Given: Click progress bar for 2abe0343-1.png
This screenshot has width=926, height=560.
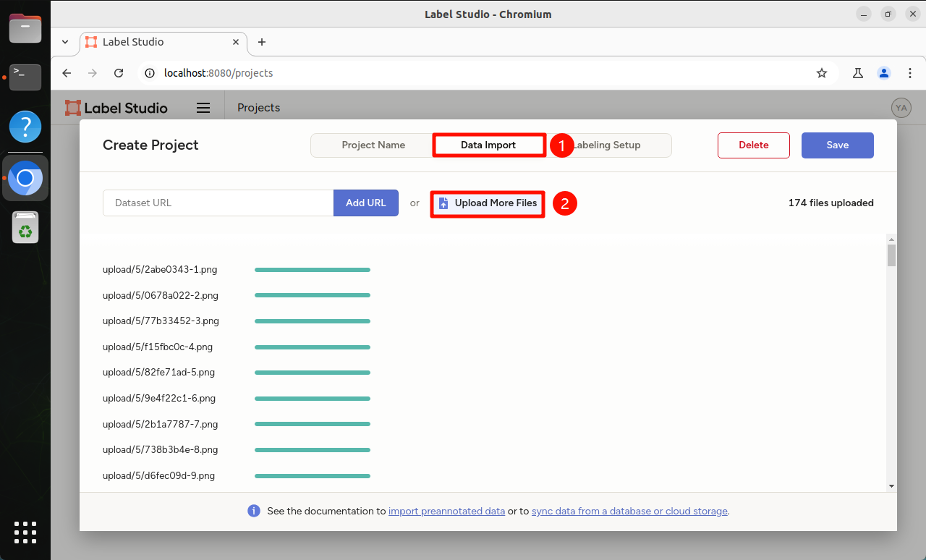Looking at the screenshot, I should (313, 270).
